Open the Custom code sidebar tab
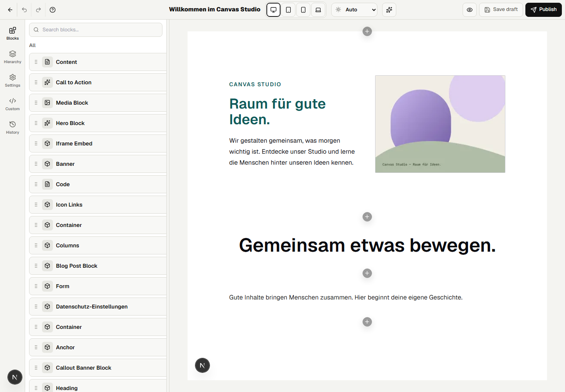The image size is (565, 392). click(x=13, y=104)
